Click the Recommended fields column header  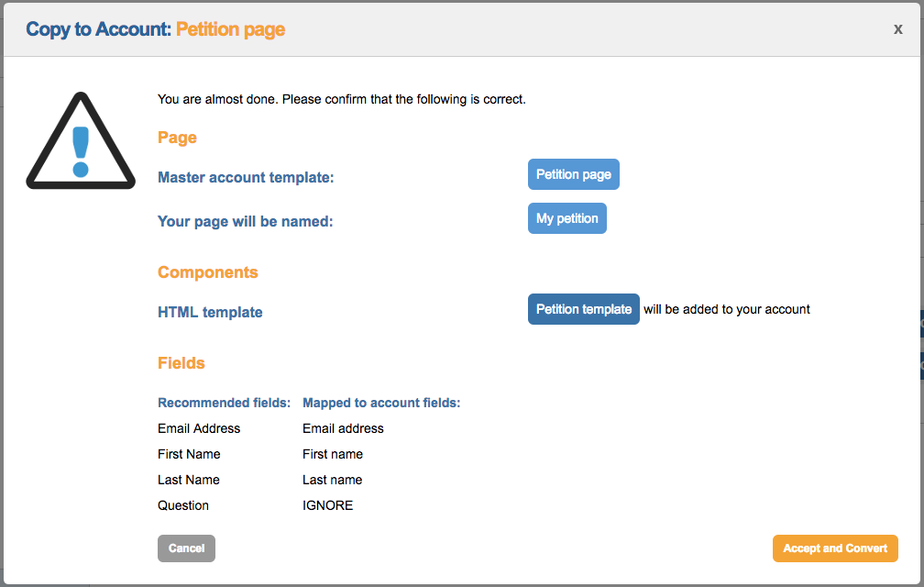coord(224,403)
